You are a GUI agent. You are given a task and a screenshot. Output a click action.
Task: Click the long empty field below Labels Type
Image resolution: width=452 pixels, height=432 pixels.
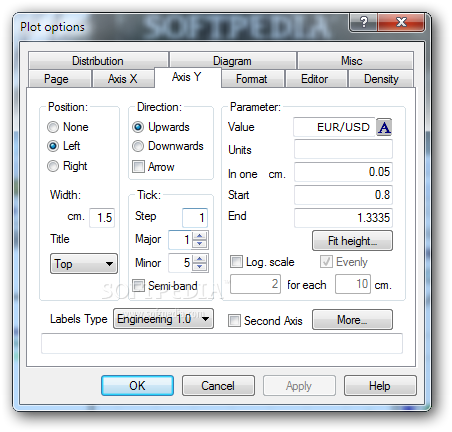pos(222,343)
